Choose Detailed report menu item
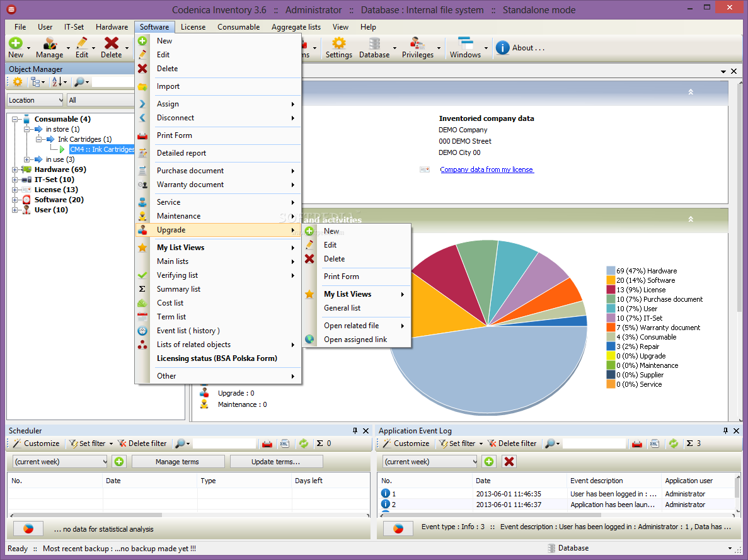Viewport: 748px width, 560px height. 219,153
